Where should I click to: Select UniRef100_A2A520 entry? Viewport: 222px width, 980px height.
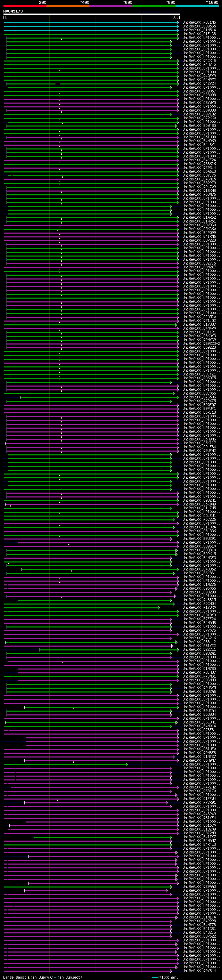(x=199, y=317)
